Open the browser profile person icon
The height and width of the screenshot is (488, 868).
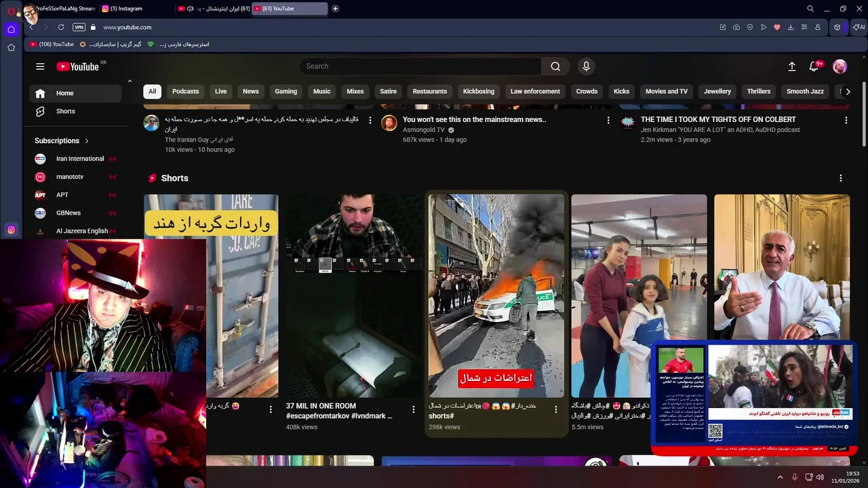point(818,27)
